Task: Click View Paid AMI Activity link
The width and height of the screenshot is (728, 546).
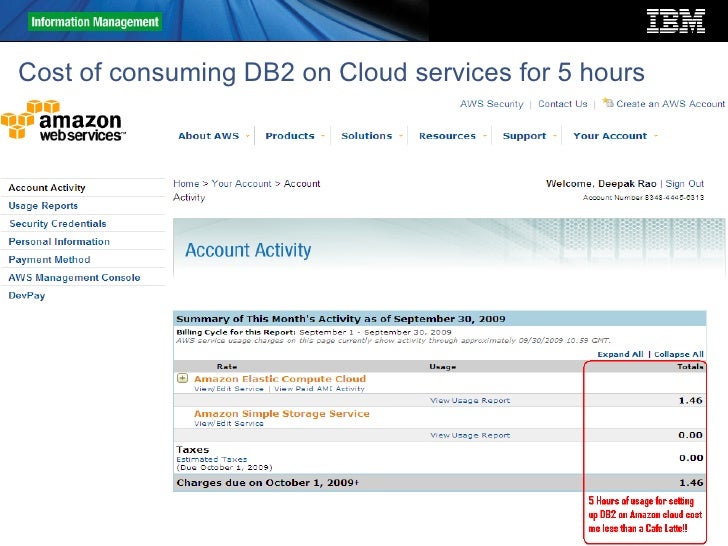Action: [x=319, y=389]
